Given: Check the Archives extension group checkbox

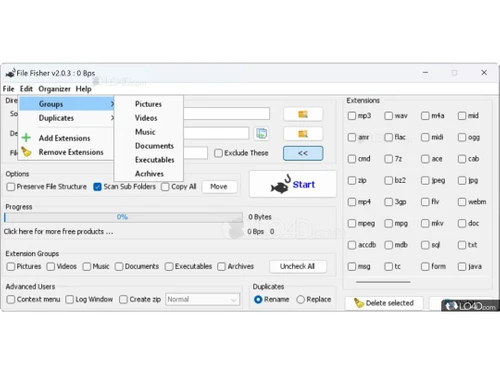Looking at the screenshot, I should point(221,266).
